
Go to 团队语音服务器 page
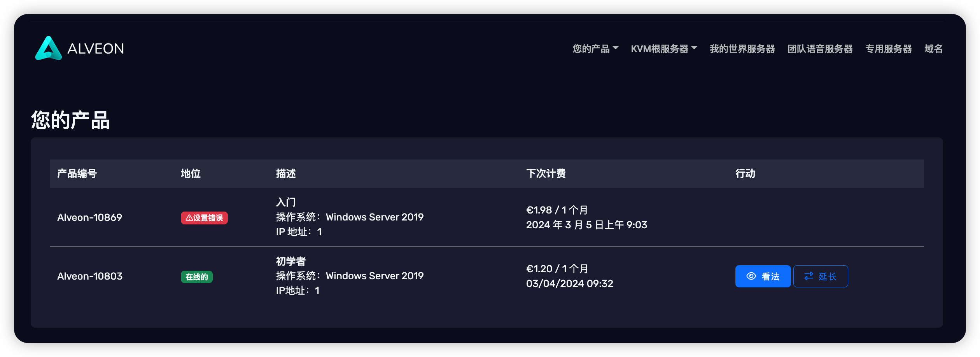(x=820, y=49)
